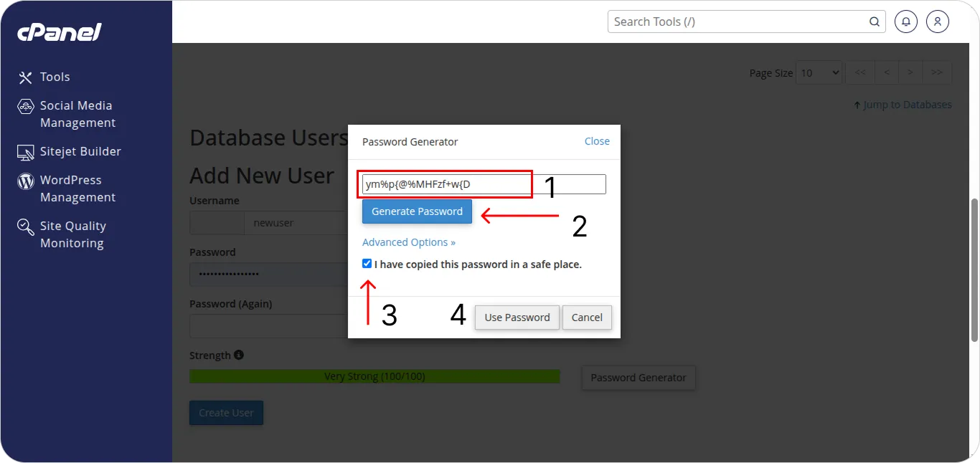Screen dimensions: 980x463
Task: Click the Generate Password button
Action: pyautogui.click(x=417, y=211)
